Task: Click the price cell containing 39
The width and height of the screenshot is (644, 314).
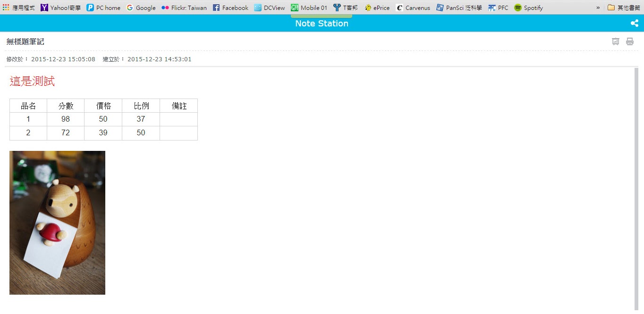Action: click(x=103, y=133)
